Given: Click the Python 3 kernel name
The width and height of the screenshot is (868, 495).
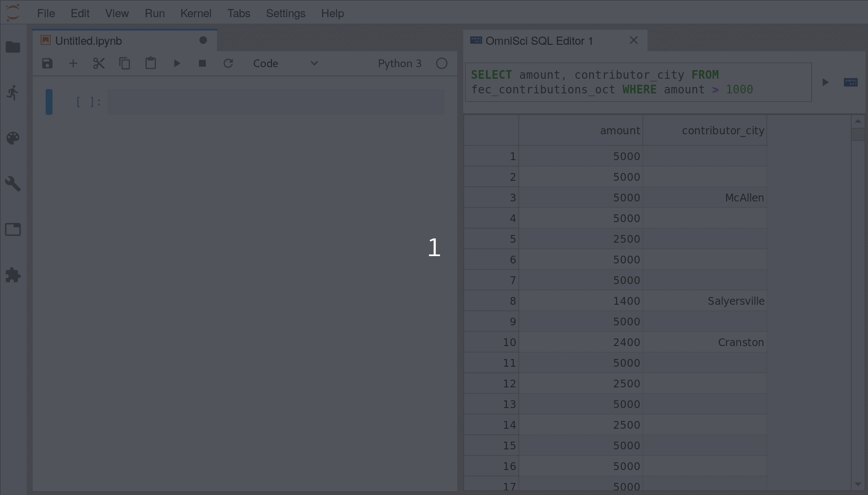Looking at the screenshot, I should coord(400,64).
